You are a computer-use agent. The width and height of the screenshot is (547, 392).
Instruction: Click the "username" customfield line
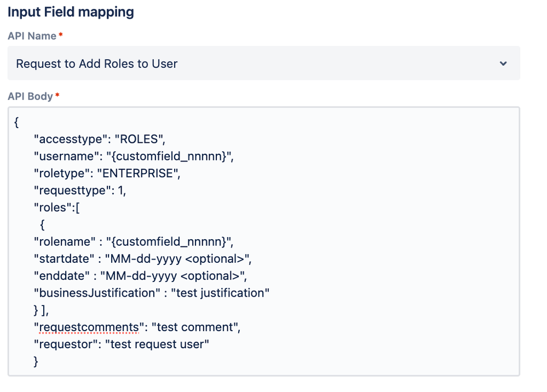[x=134, y=155]
